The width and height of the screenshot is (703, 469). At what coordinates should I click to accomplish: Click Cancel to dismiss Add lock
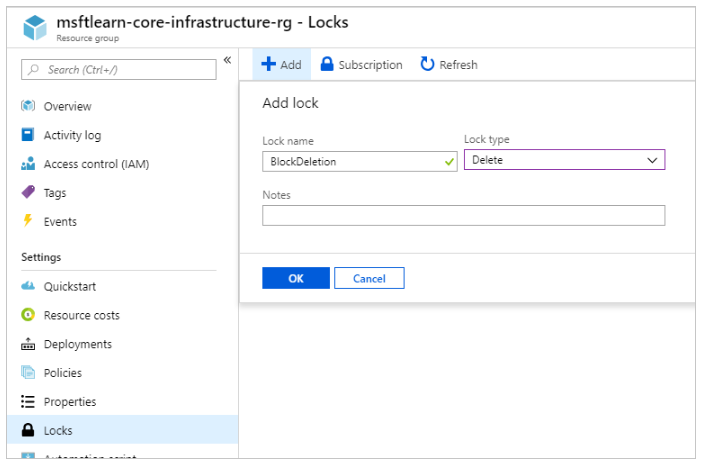(x=369, y=278)
